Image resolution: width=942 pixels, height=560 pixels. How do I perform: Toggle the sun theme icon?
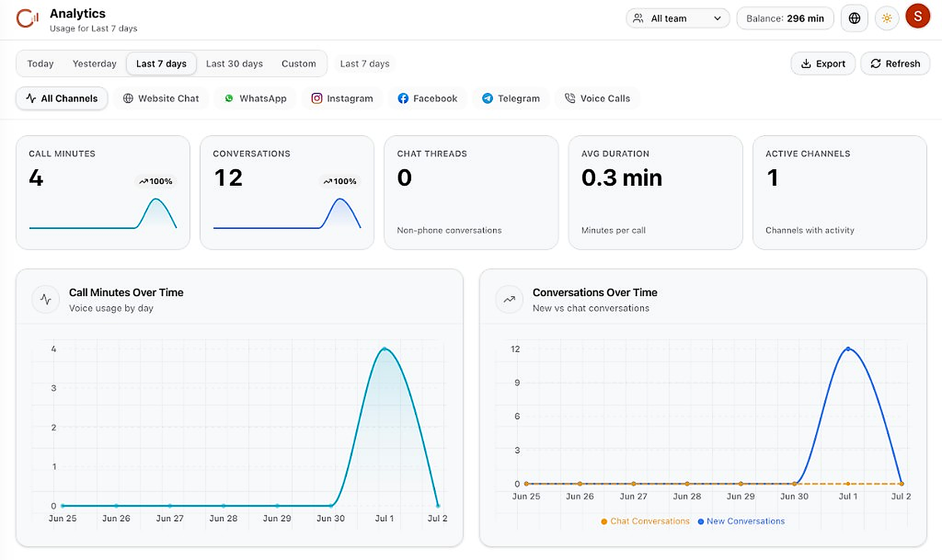tap(887, 18)
